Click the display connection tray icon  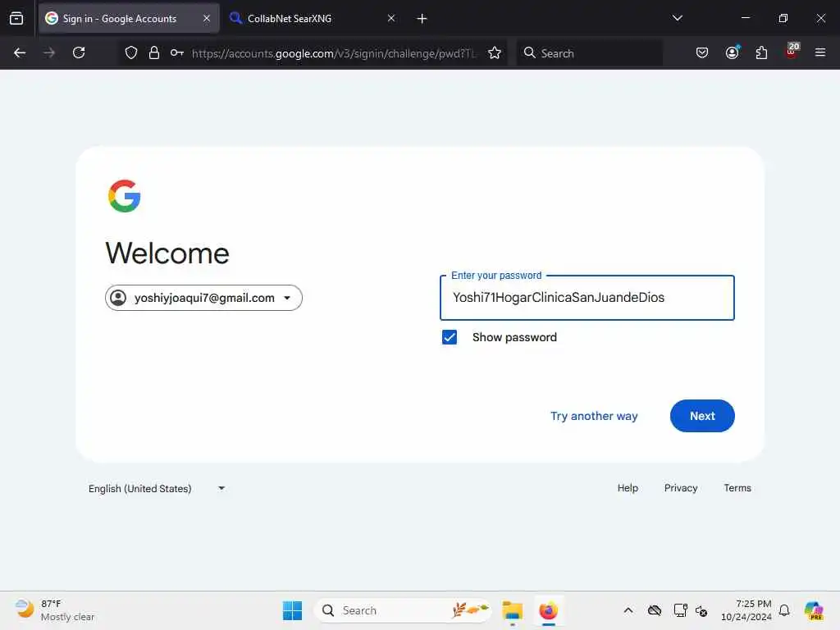tap(680, 610)
